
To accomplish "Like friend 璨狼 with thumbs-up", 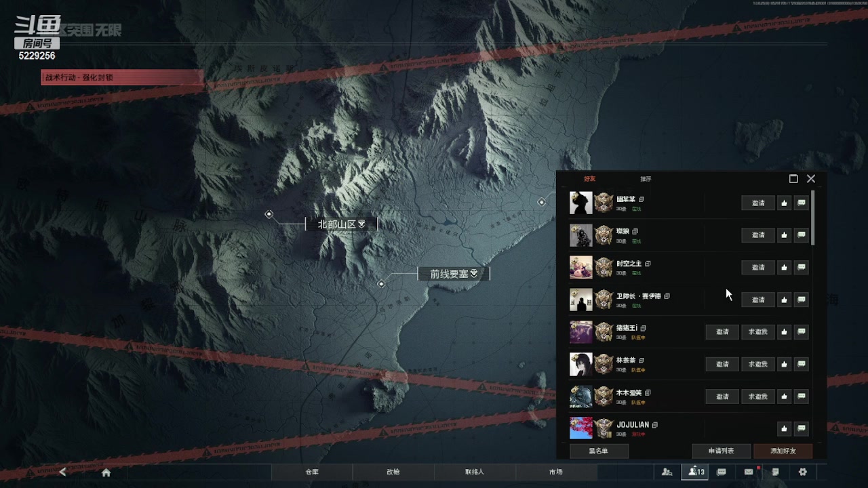I will click(785, 235).
